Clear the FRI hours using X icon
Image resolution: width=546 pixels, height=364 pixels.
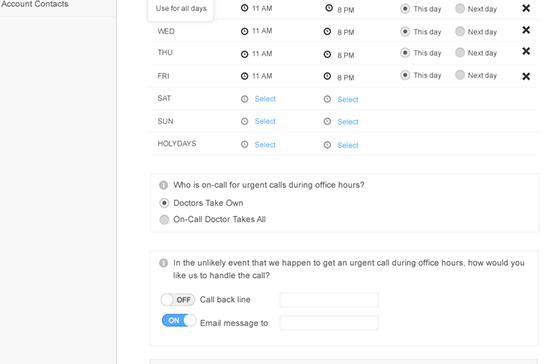pyautogui.click(x=526, y=76)
